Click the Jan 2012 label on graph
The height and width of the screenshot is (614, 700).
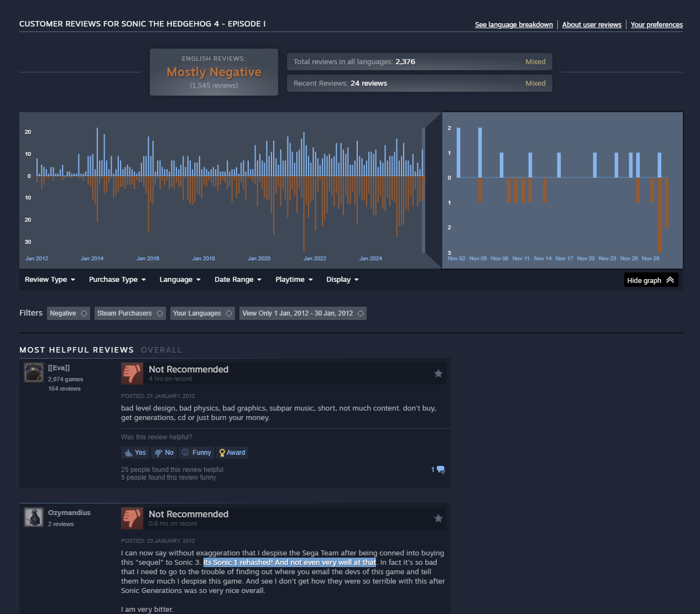[36, 259]
